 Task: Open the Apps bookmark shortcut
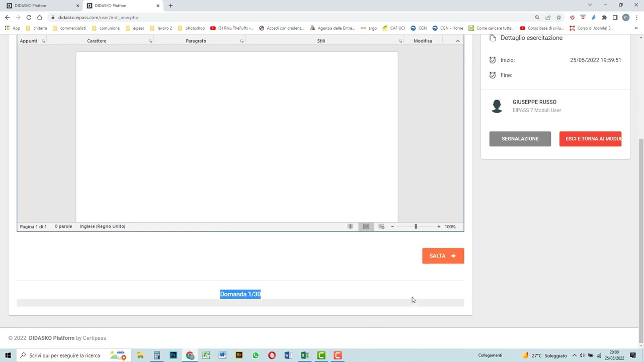coord(13,28)
